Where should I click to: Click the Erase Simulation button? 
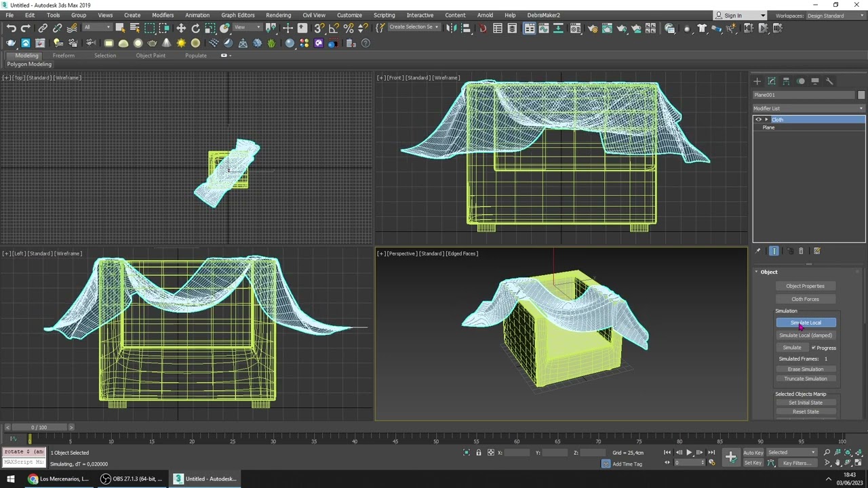(806, 369)
